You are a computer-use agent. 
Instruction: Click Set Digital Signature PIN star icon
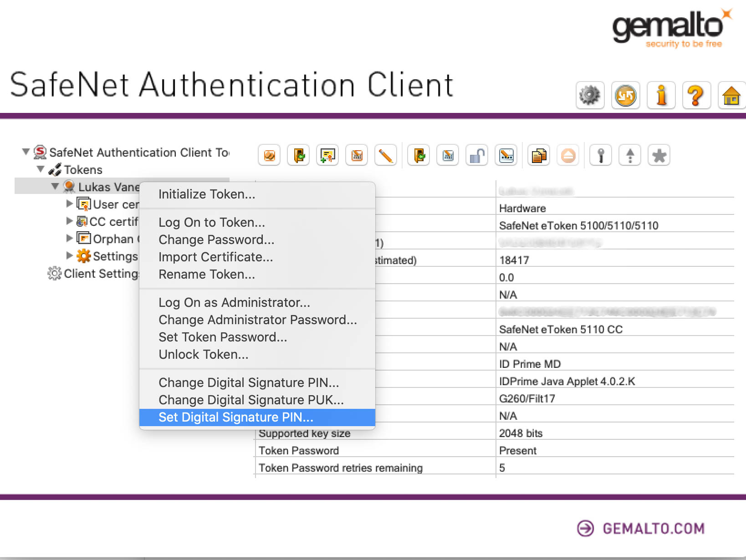click(659, 156)
